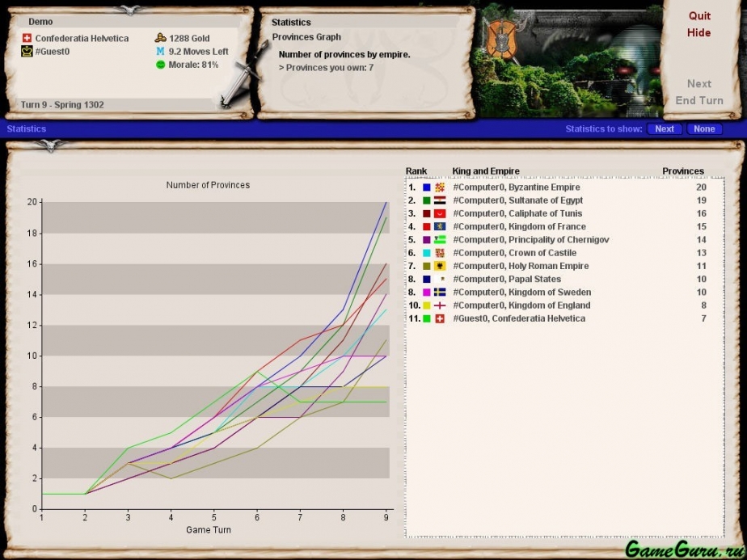Select '#Computer0, Kingdom of France' row text
This screenshot has width=747, height=560.
(519, 226)
